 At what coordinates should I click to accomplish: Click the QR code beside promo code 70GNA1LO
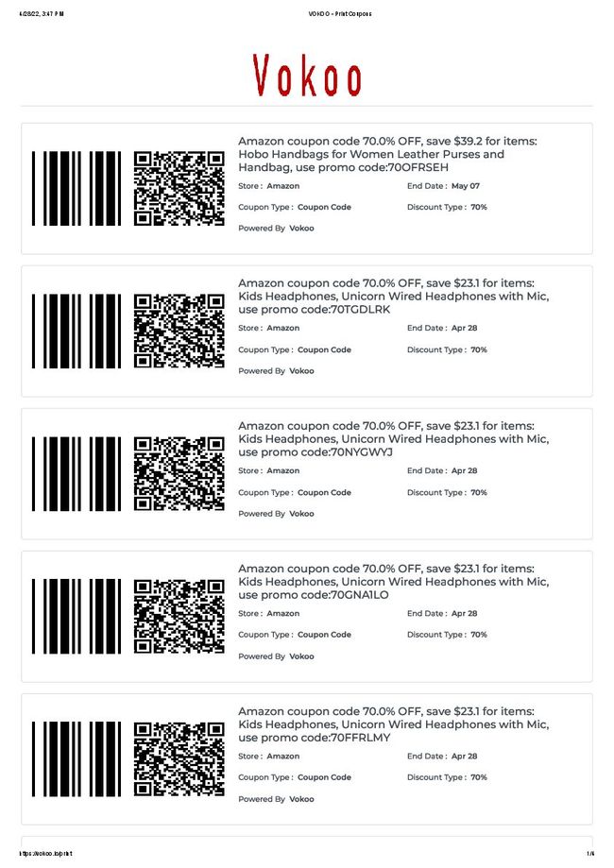pyautogui.click(x=179, y=616)
